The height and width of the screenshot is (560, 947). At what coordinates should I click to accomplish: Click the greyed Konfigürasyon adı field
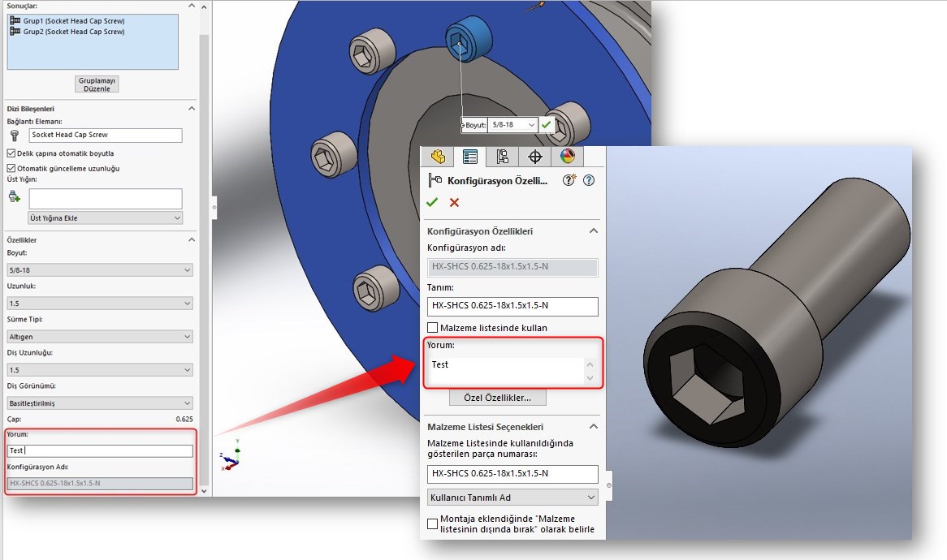pyautogui.click(x=512, y=267)
